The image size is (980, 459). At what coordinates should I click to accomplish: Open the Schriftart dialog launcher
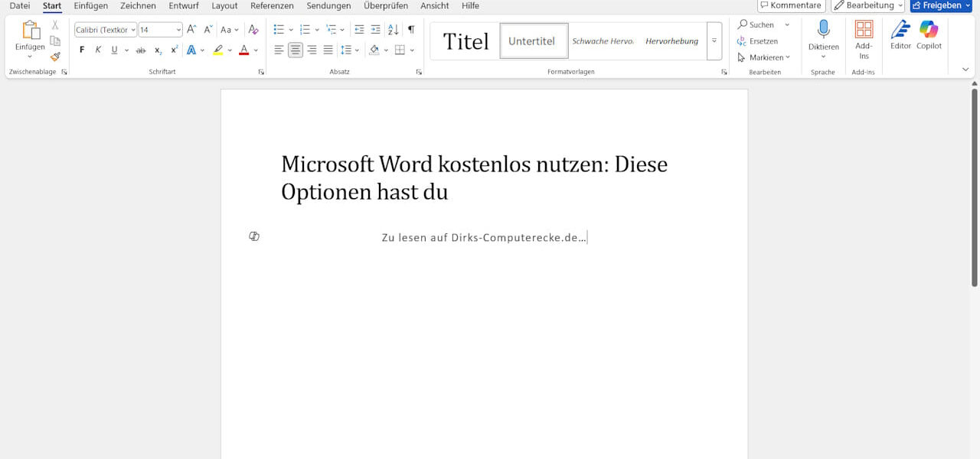point(261,72)
